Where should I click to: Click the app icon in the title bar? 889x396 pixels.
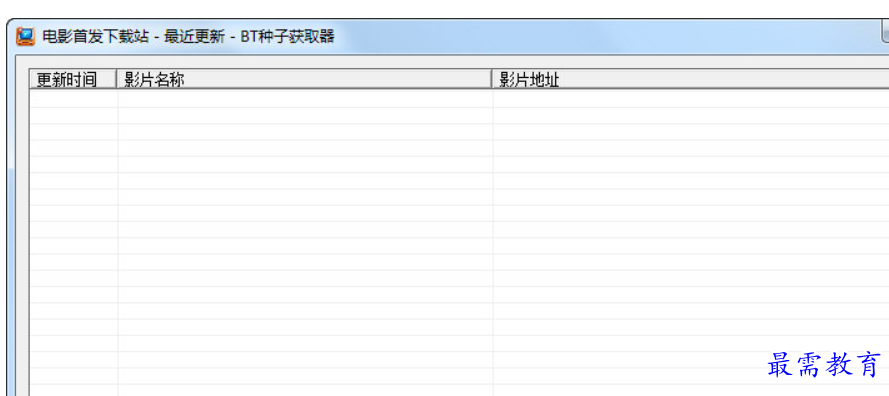pos(26,37)
